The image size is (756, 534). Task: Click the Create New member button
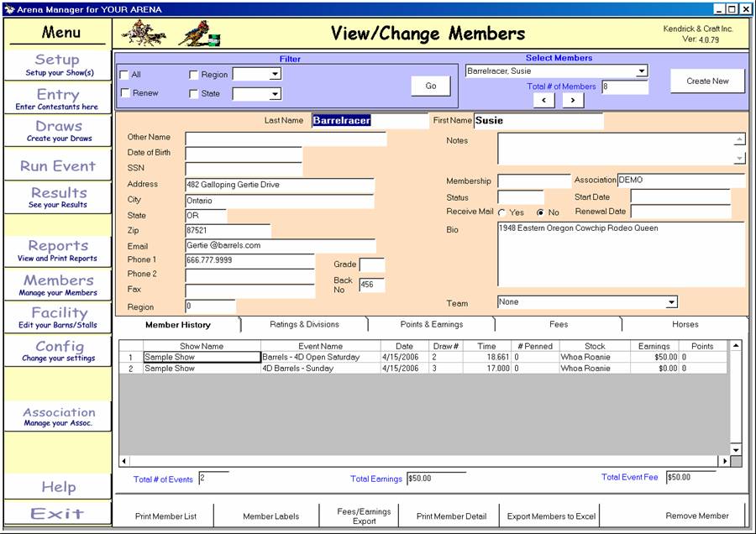(707, 81)
